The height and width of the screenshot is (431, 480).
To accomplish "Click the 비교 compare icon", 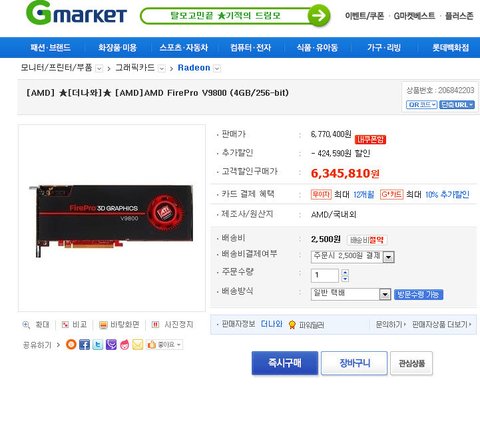I will point(65,324).
